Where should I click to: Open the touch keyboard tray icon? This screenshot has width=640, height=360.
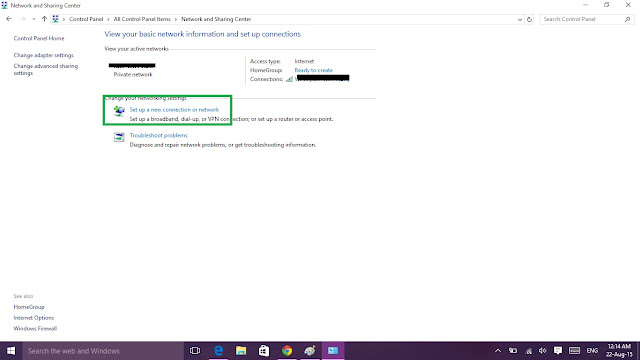point(574,351)
